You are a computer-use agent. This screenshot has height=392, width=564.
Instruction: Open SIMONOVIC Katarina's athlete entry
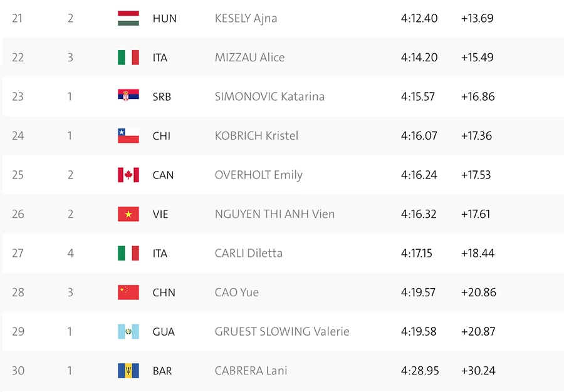[269, 96]
